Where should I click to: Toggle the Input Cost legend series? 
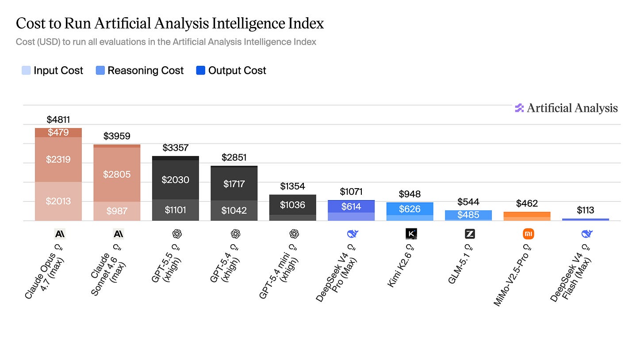(52, 71)
